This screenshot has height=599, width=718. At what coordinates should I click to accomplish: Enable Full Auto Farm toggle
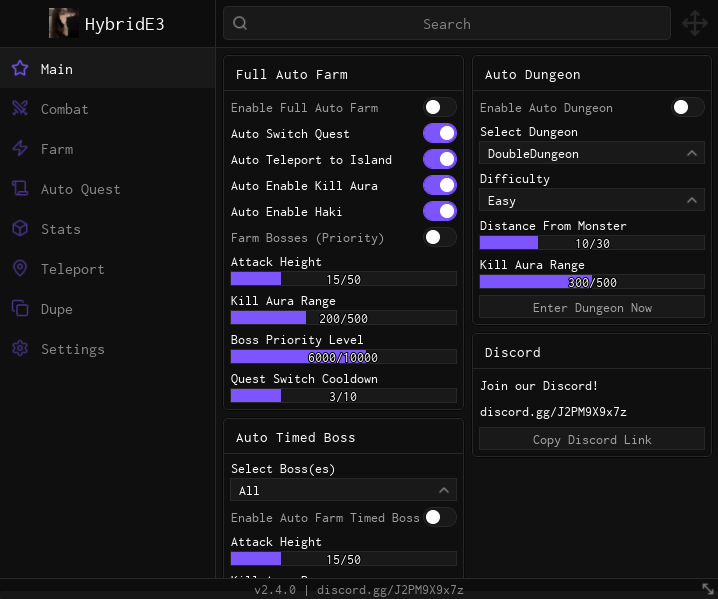tap(440, 108)
